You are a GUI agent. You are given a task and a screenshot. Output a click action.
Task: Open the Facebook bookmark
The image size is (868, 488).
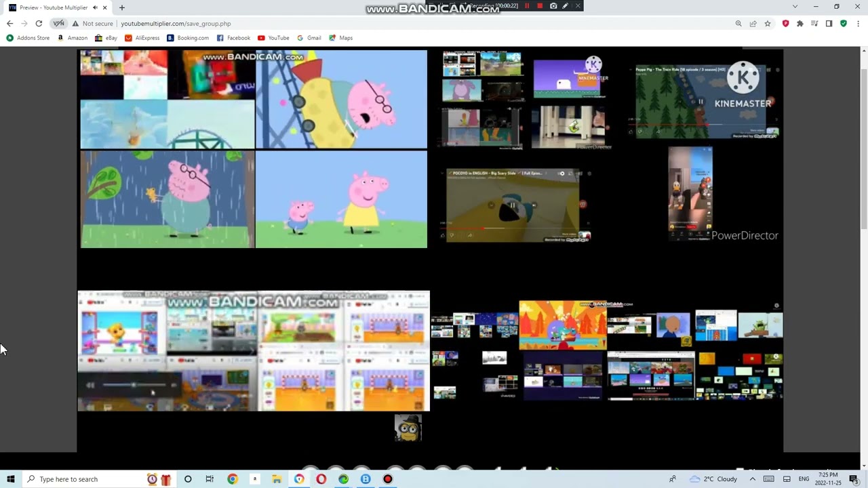point(233,38)
